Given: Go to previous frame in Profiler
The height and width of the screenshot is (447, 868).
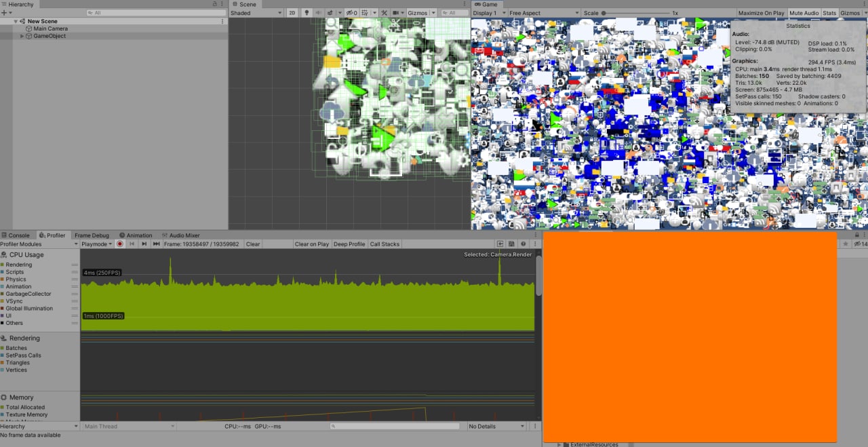Looking at the screenshot, I should (132, 244).
